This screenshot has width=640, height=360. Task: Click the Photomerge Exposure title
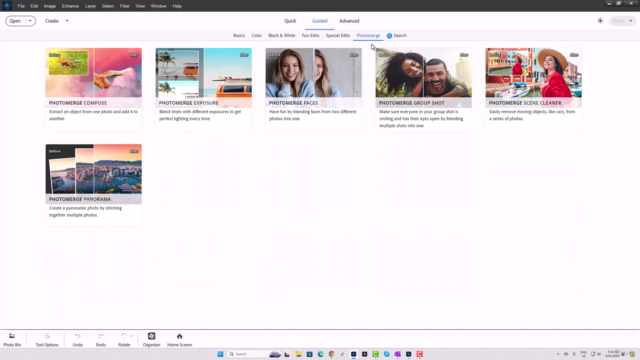tap(189, 103)
